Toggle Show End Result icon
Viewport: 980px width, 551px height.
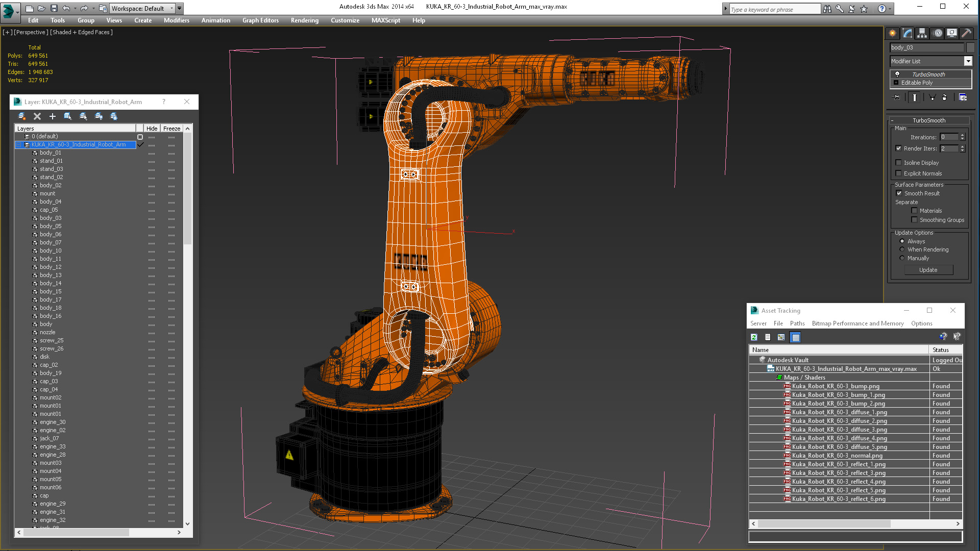pos(914,97)
